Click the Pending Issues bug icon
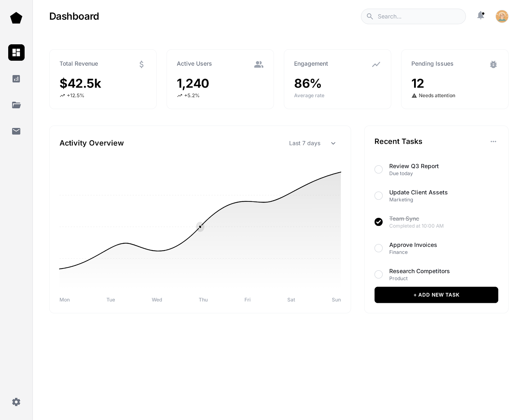Viewport: 525px width, 420px height. (x=493, y=64)
